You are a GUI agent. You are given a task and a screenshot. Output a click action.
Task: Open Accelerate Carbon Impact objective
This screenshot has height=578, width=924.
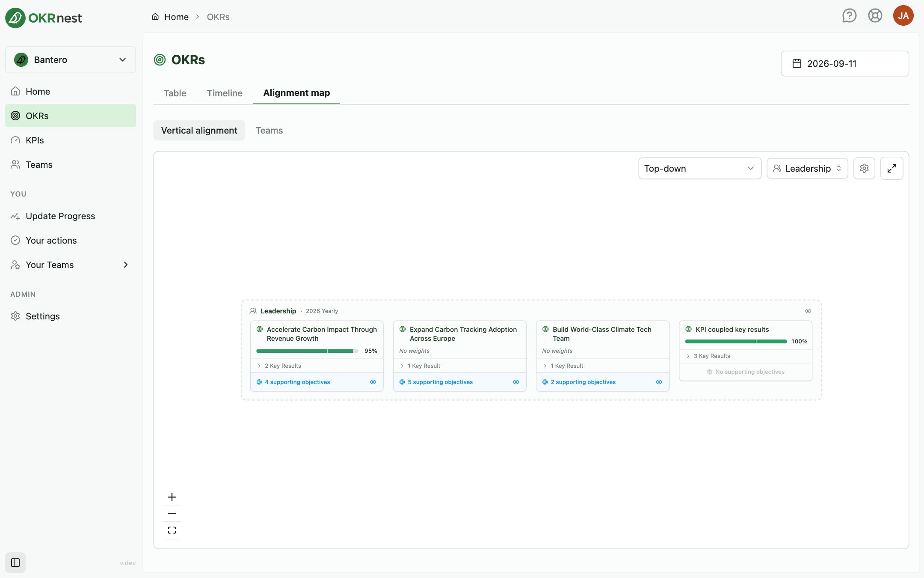pyautogui.click(x=322, y=334)
